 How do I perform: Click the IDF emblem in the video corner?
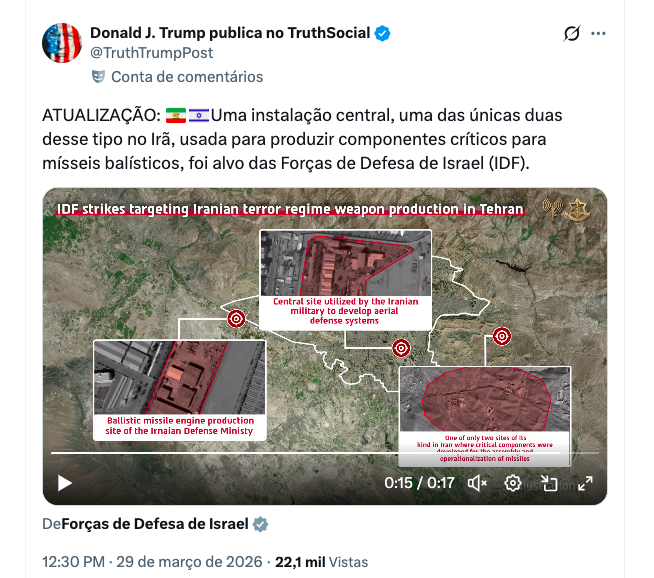tap(578, 209)
